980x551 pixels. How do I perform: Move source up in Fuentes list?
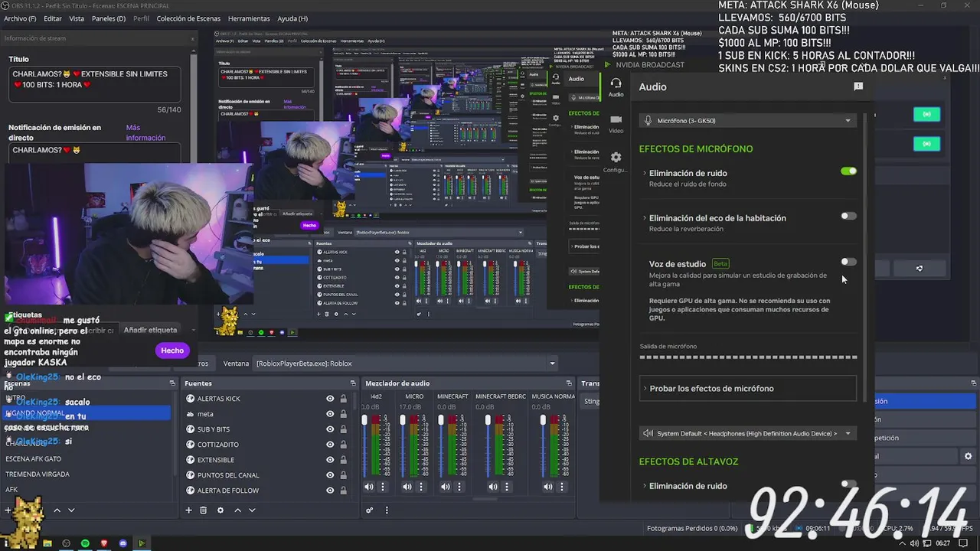237,510
